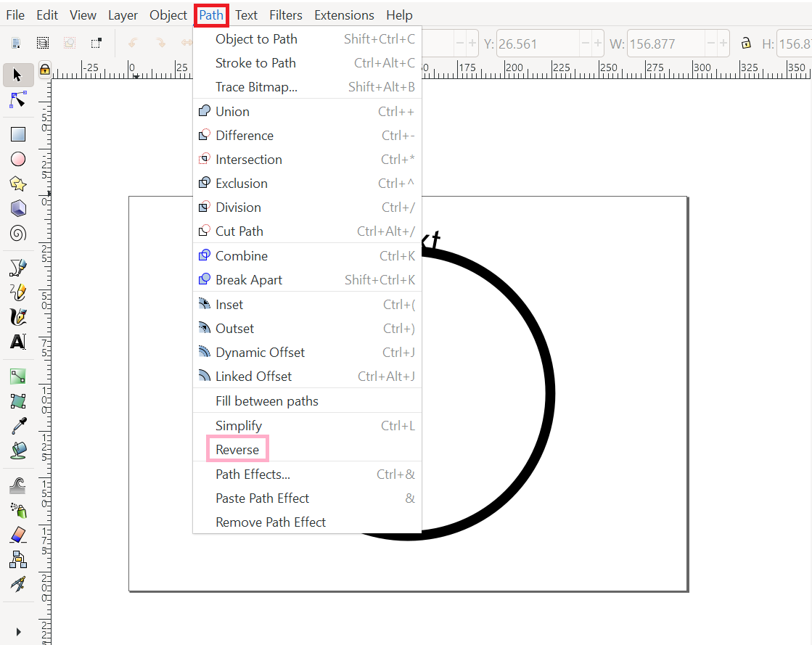812x645 pixels.
Task: Select the Eraser tool
Action: pos(17,535)
